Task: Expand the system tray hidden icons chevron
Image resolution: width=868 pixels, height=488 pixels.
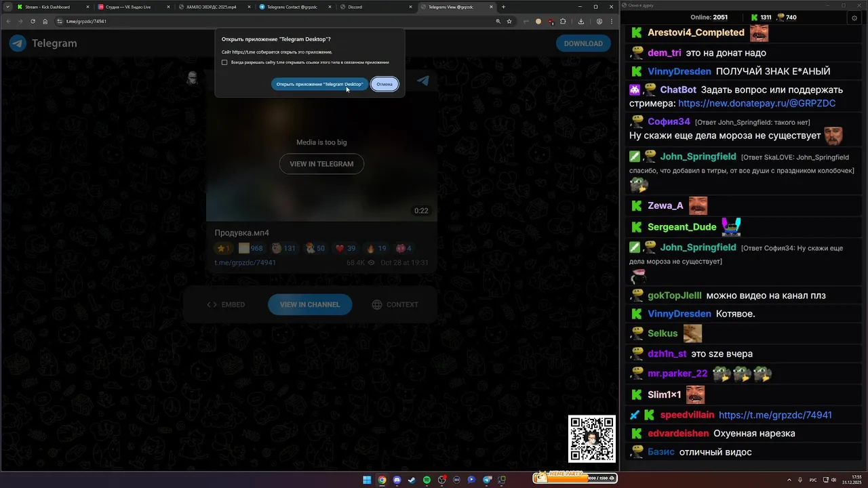Action: point(790,480)
